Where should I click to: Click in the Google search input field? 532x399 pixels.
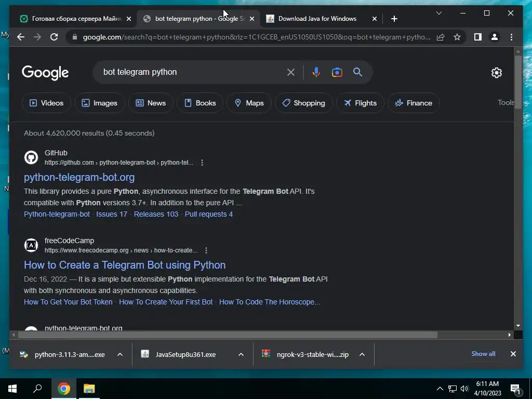pyautogui.click(x=192, y=72)
